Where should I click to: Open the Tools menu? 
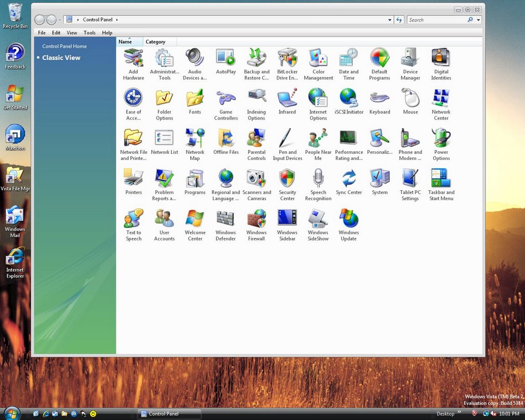(x=89, y=33)
